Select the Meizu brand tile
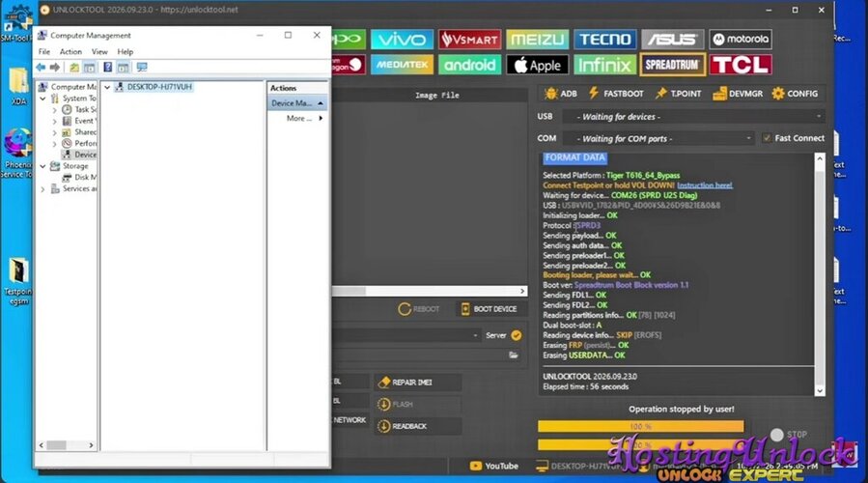 click(537, 40)
